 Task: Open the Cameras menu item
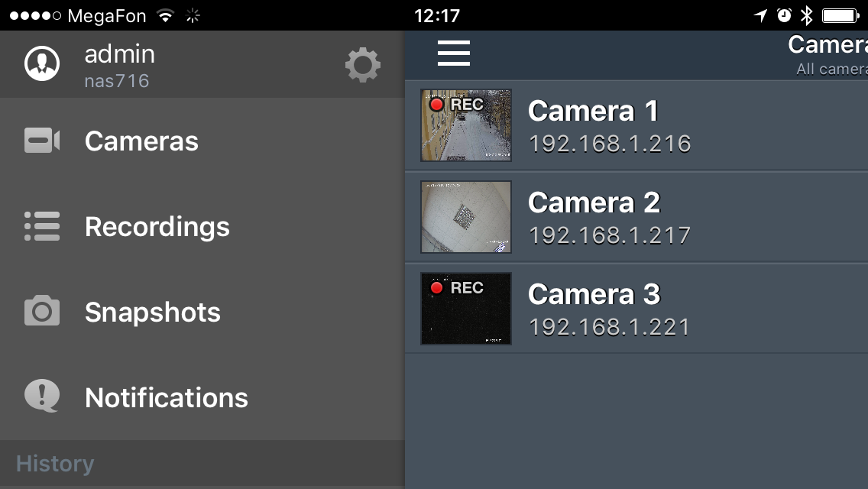click(x=141, y=141)
